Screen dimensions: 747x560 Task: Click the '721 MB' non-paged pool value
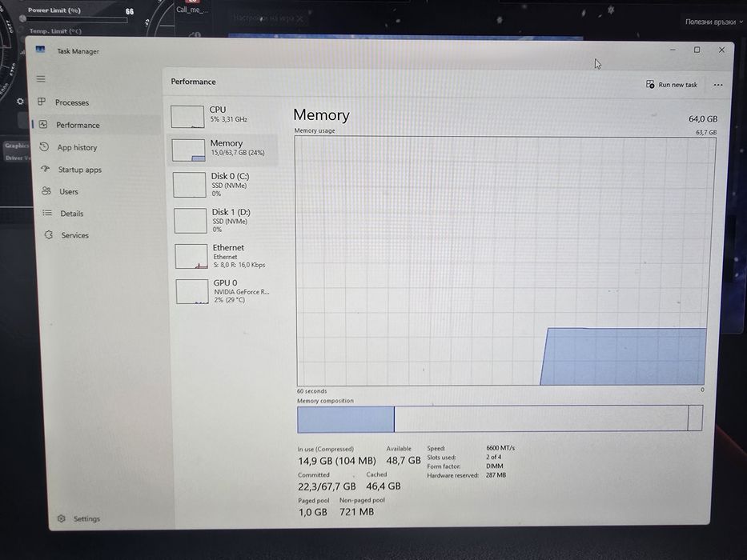point(357,512)
